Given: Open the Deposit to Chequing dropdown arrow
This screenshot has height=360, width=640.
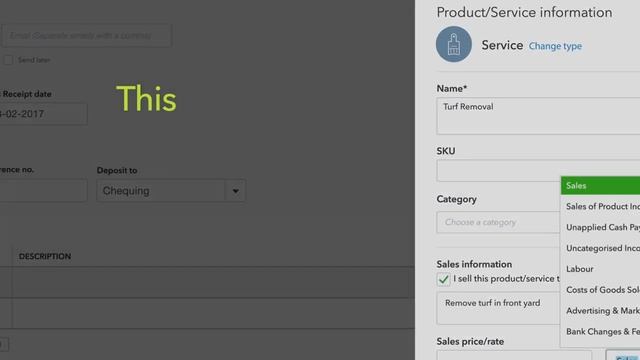Looking at the screenshot, I should click(x=236, y=191).
